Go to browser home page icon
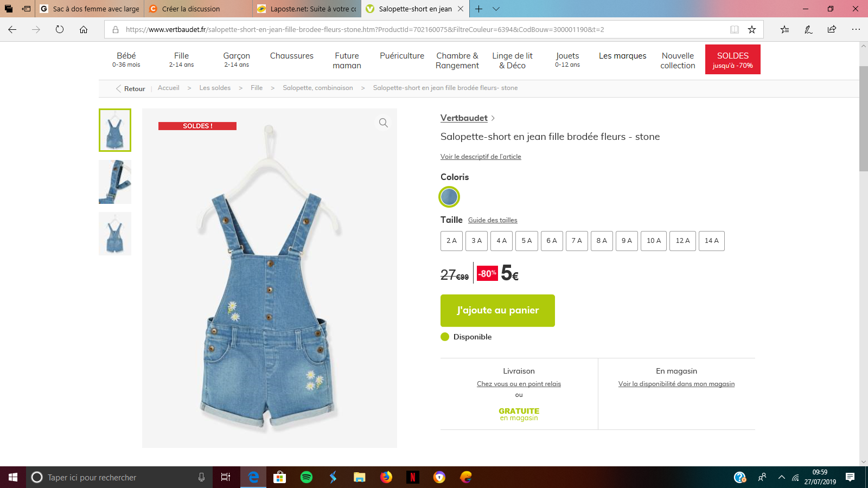This screenshot has width=868, height=488. pos(84,30)
